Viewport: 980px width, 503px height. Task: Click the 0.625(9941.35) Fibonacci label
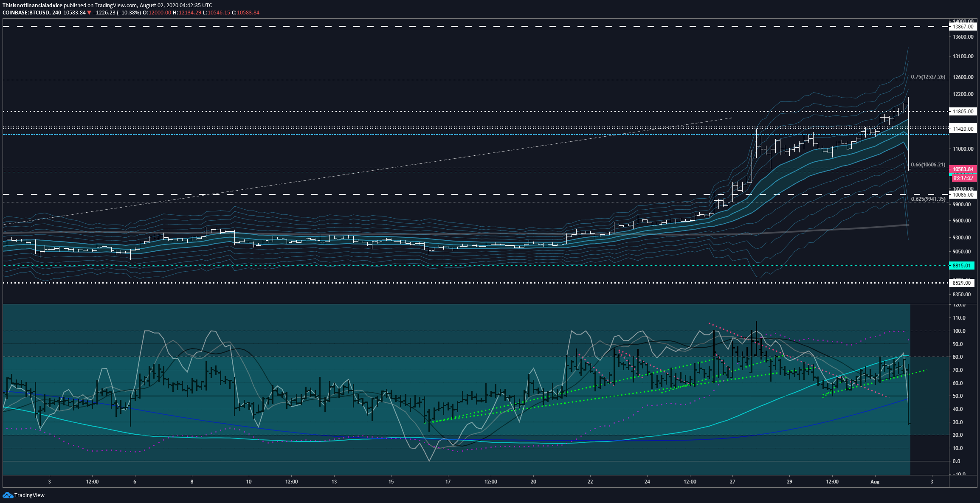(x=928, y=199)
